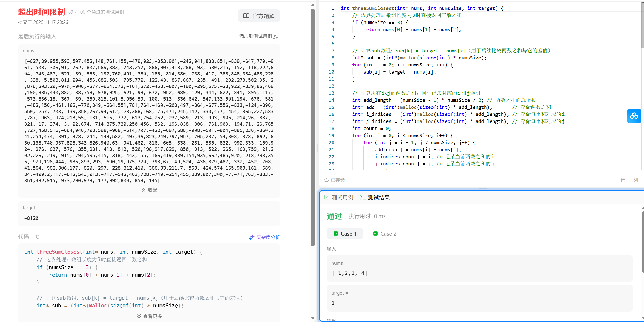Click the 复杂度分析 sparkle icon

coord(252,237)
